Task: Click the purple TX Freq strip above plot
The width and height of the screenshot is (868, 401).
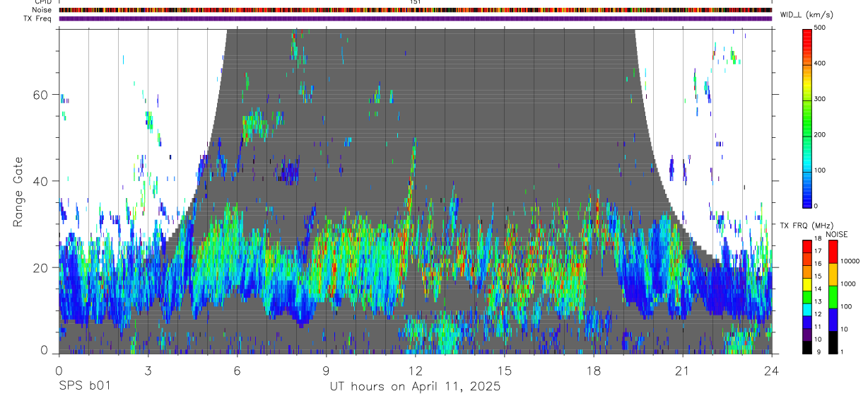Action: 415,18
